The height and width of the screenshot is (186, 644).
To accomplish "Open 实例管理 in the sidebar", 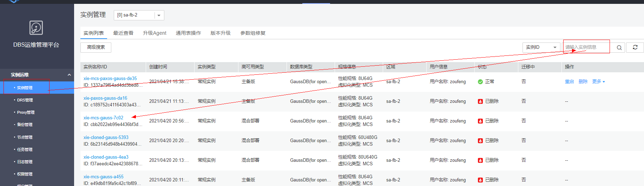I will coord(37,88).
